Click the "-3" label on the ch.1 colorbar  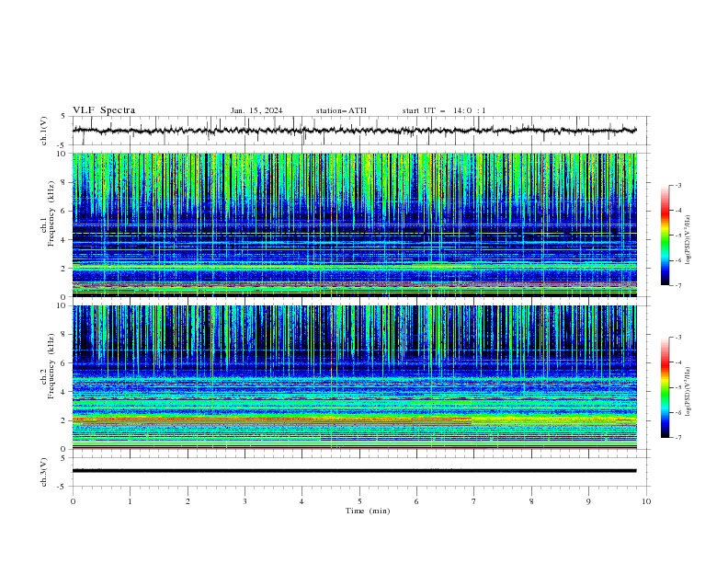[x=677, y=185]
